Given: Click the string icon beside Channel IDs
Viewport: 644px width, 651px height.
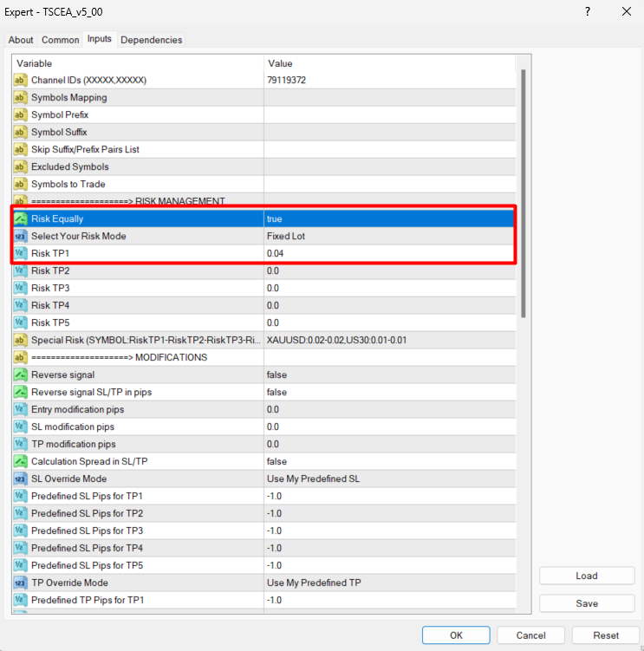Looking at the screenshot, I should click(x=21, y=80).
